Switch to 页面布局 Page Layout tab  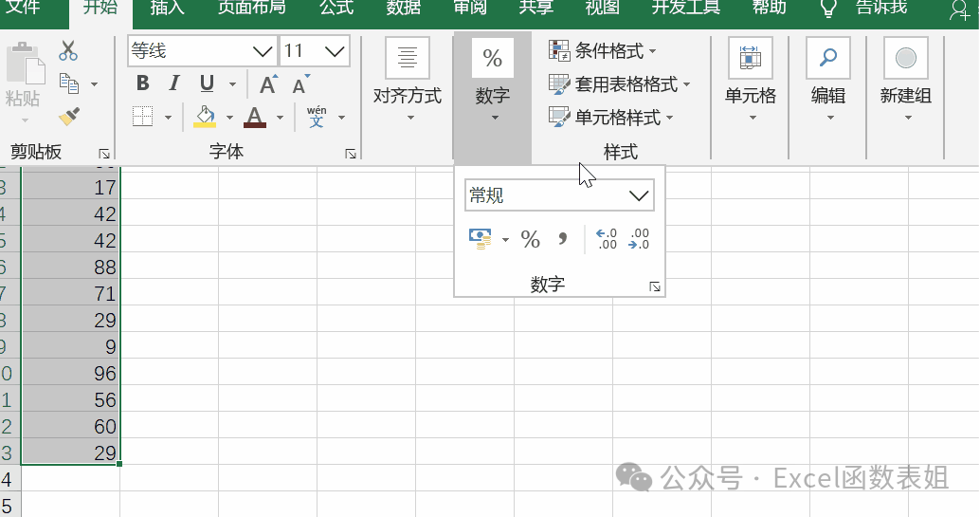point(252,8)
